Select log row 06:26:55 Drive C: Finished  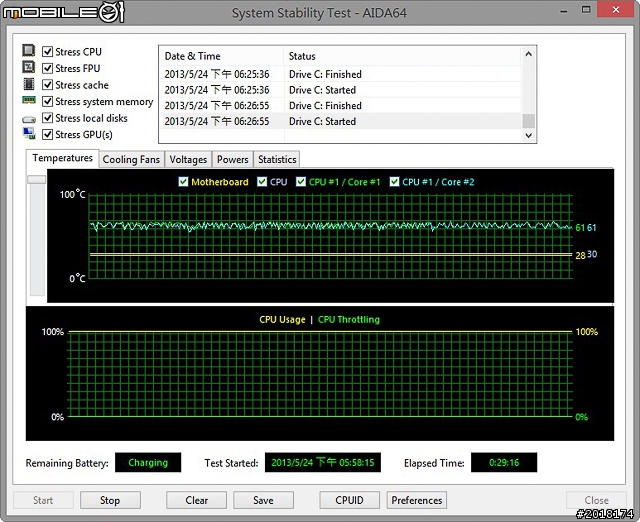point(340,106)
